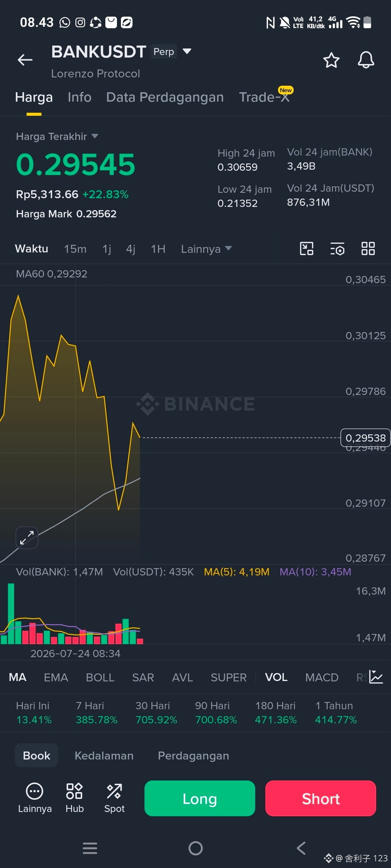Expand the BANKUSDT Perp pair selector arrow
Viewport: 391px width, 868px height.
click(x=187, y=51)
